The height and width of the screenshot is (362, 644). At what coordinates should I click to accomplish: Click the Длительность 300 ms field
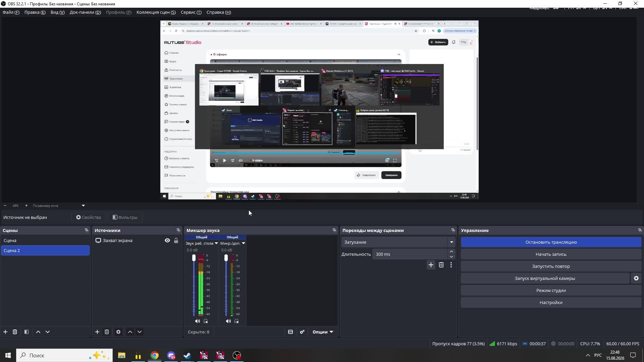[x=410, y=254]
